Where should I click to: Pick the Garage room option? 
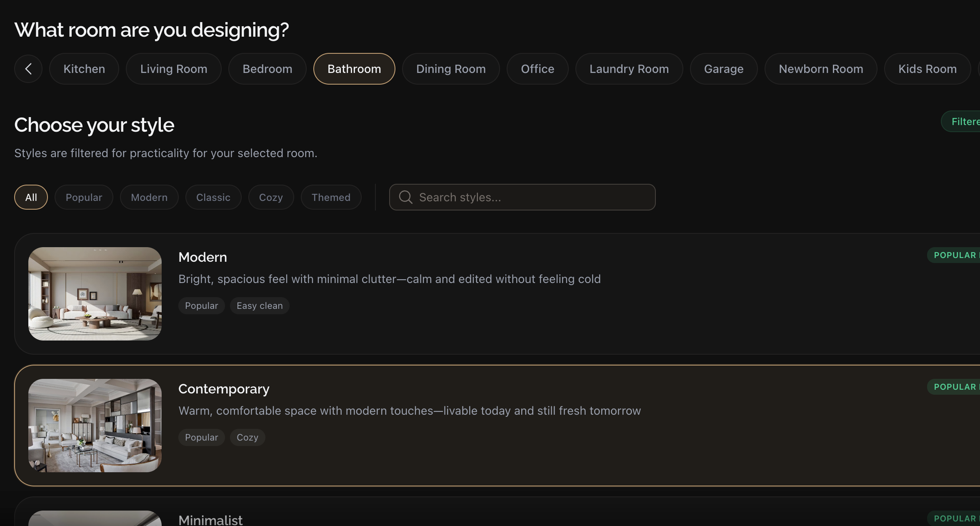pyautogui.click(x=723, y=69)
